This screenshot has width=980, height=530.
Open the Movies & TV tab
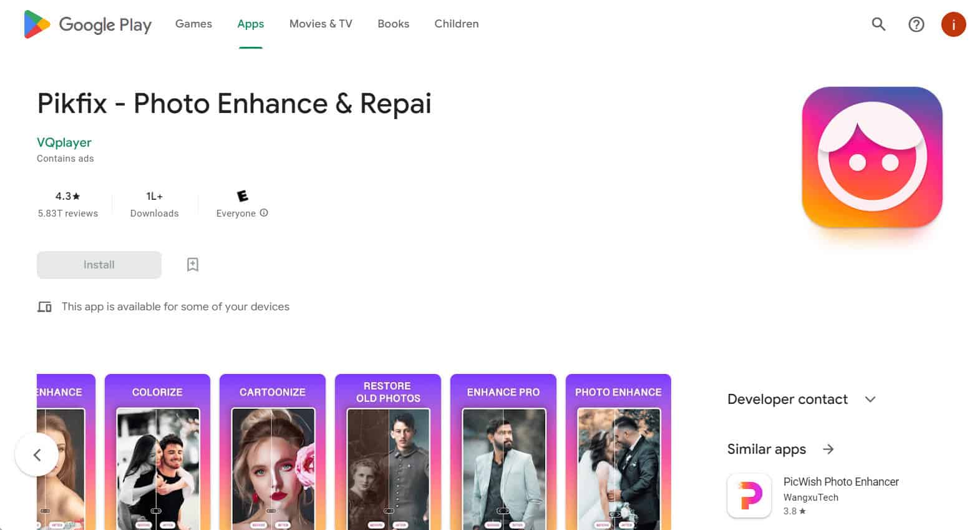[321, 24]
